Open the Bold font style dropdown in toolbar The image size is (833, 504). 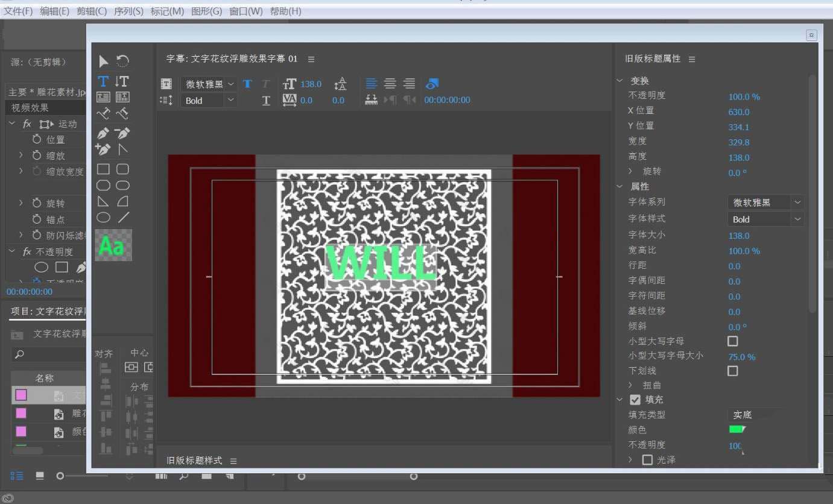(230, 101)
